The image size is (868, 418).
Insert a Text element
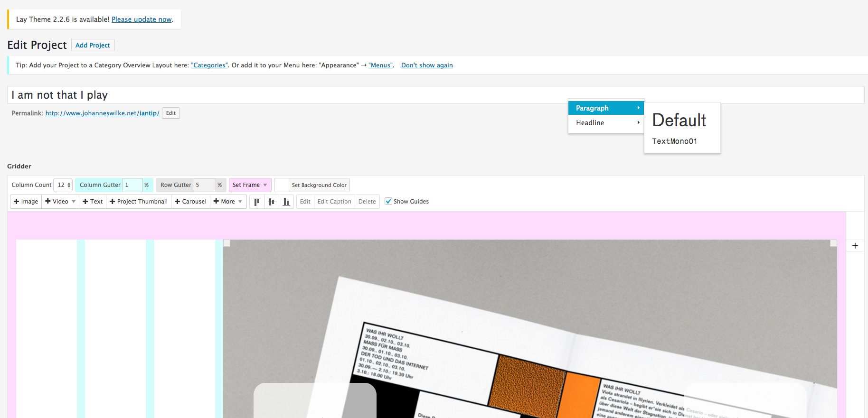tap(93, 202)
